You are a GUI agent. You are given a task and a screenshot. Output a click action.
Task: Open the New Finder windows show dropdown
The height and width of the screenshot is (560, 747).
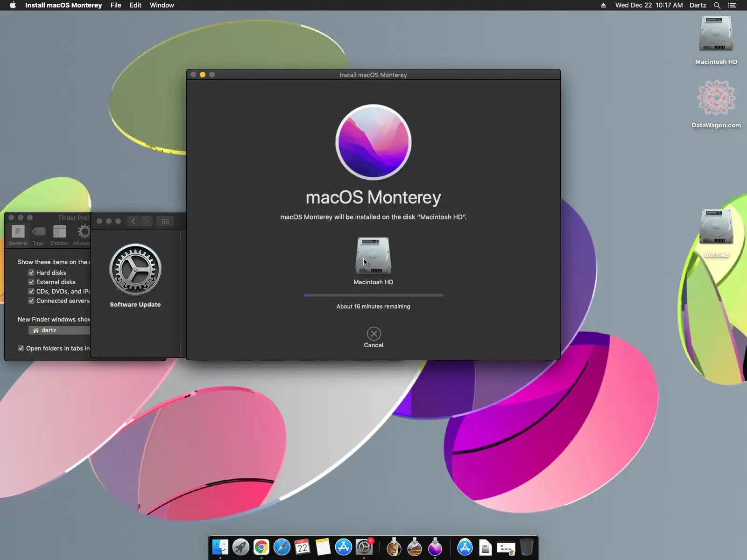pyautogui.click(x=59, y=330)
